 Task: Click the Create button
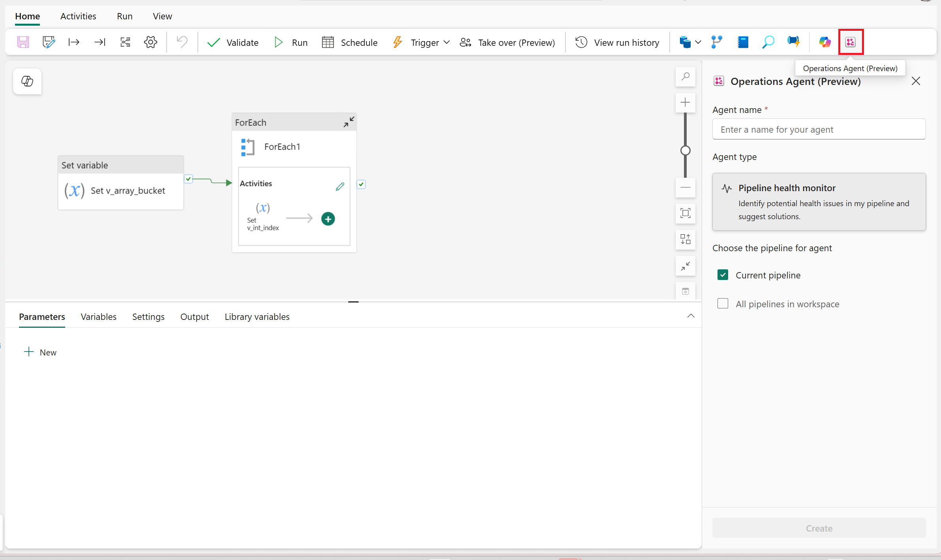coord(819,528)
